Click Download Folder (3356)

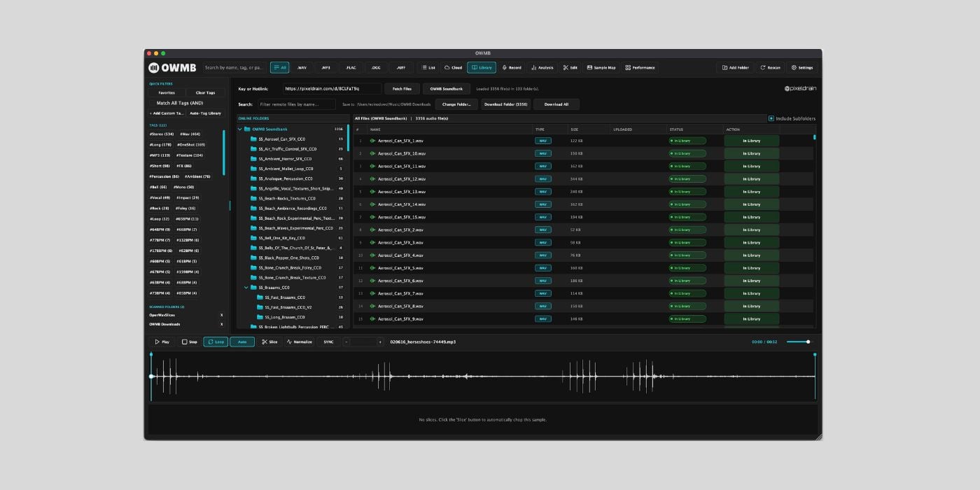[506, 104]
